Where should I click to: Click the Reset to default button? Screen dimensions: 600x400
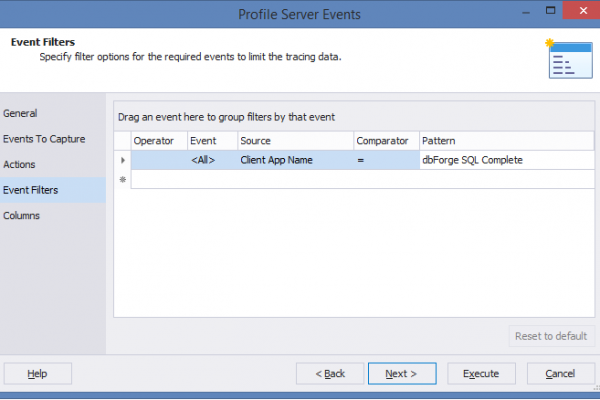click(551, 336)
